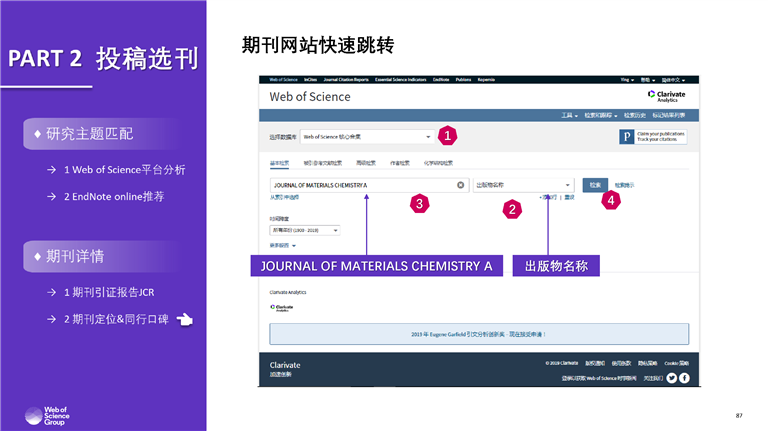The height and width of the screenshot is (431, 768).
Task: Click the reset link beside add row
Action: [569, 197]
